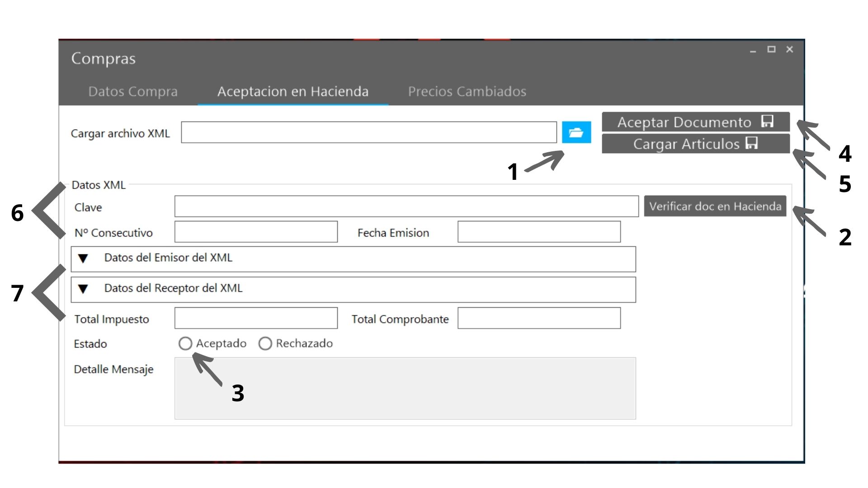Click the blue open folder icon

click(x=576, y=132)
